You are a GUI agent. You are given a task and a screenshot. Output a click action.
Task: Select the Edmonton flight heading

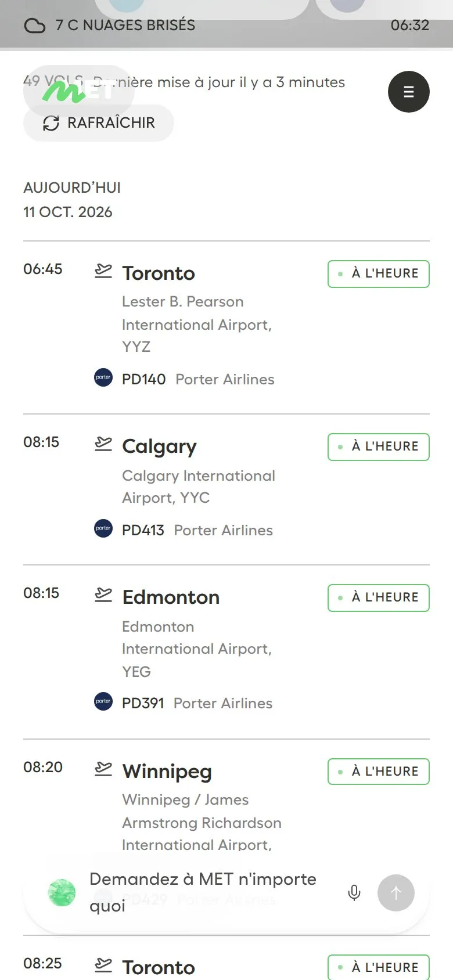click(x=171, y=597)
